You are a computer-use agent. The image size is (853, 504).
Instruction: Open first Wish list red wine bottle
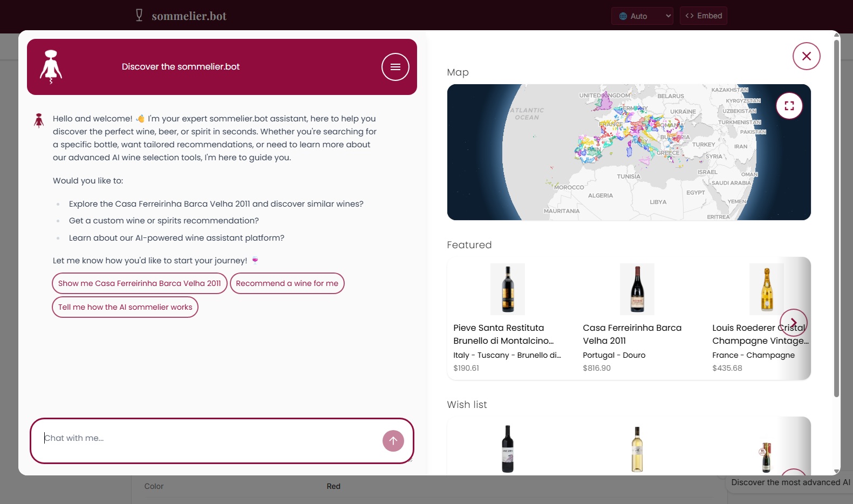point(507,449)
